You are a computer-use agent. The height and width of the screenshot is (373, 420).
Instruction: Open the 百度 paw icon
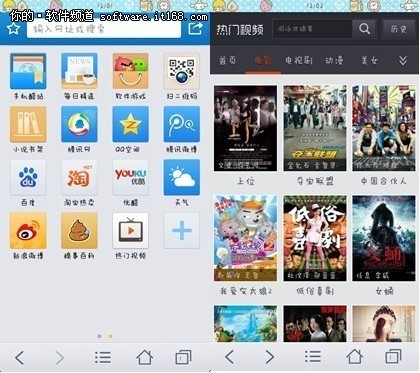point(28,177)
